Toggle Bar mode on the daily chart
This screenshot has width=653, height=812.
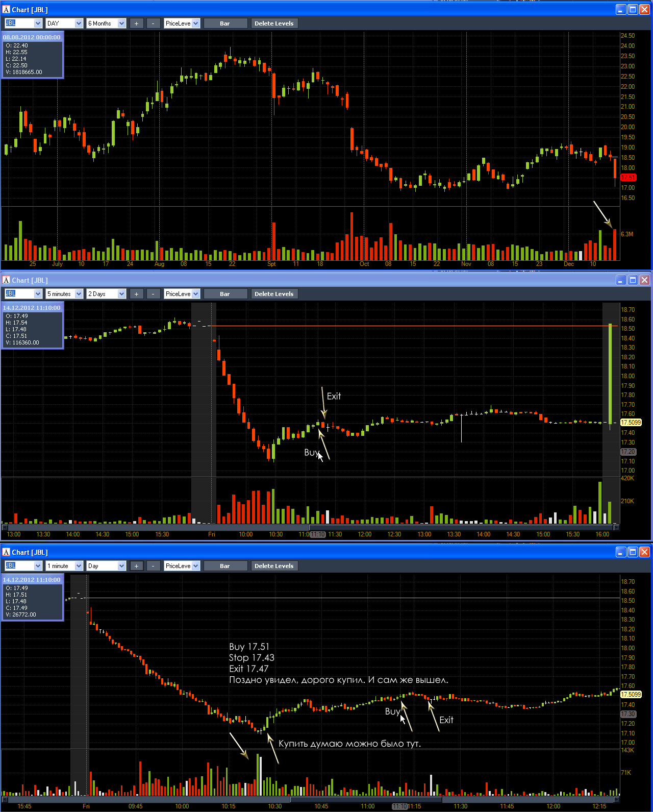pyautogui.click(x=225, y=23)
